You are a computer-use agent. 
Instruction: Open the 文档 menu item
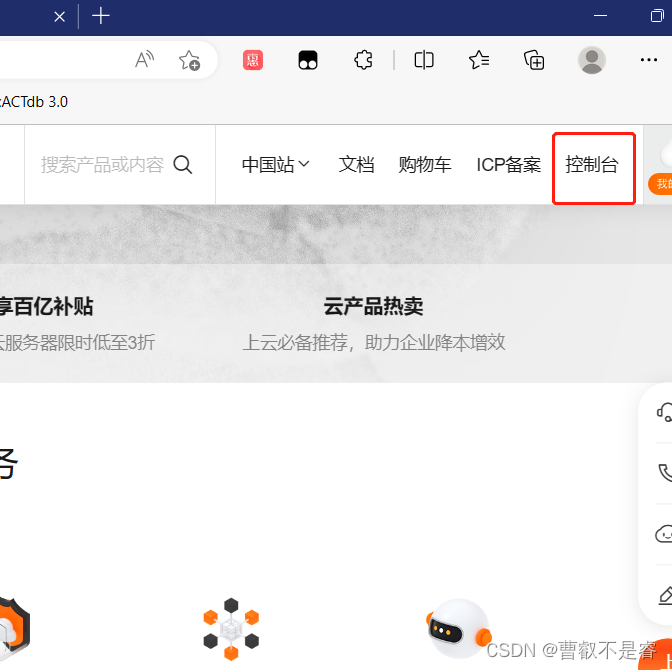tap(356, 165)
